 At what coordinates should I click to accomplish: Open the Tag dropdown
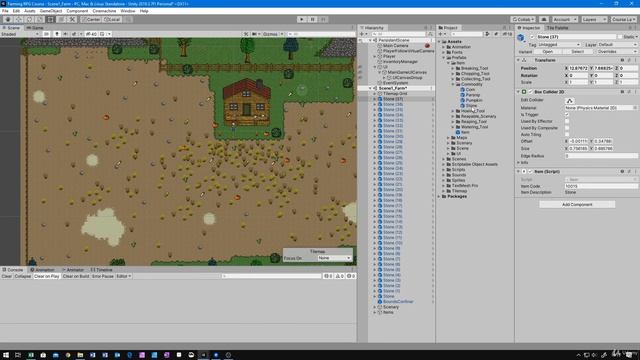pyautogui.click(x=559, y=44)
